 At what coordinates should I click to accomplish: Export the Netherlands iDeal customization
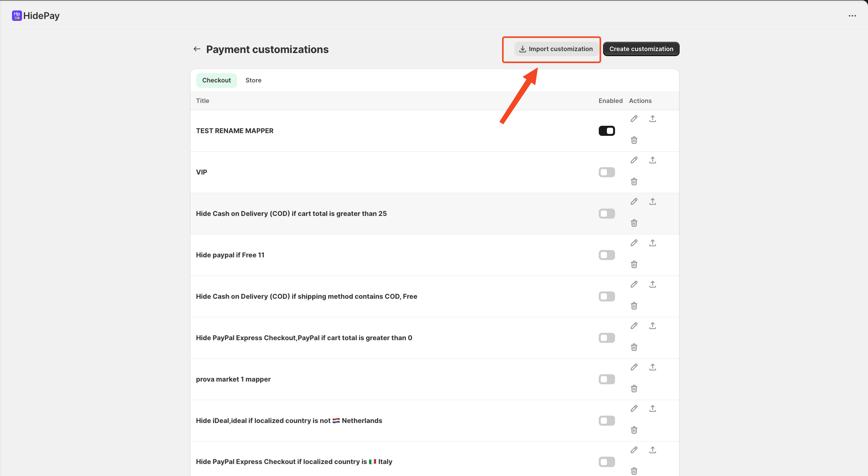click(653, 409)
